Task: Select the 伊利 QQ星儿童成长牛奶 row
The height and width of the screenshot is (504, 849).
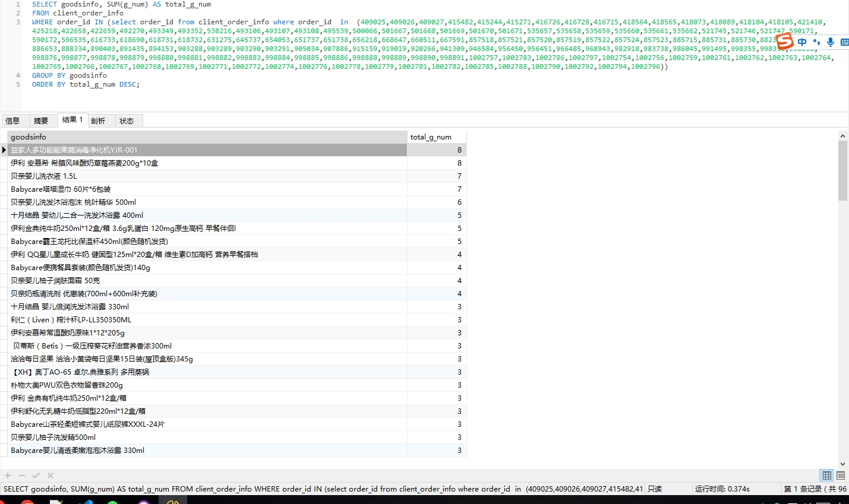Action: 207,255
